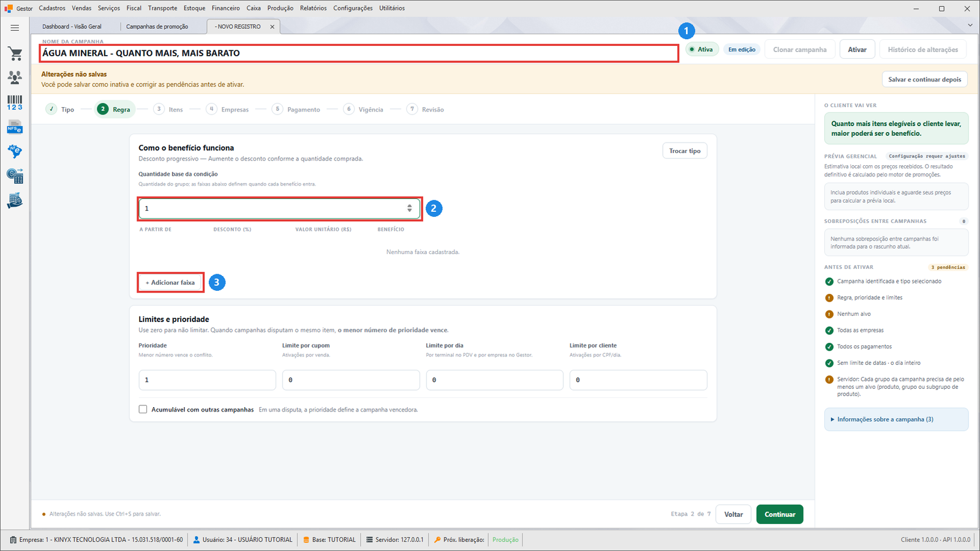Open Histórico de alterações
Viewport: 980px width, 551px height.
coord(922,50)
